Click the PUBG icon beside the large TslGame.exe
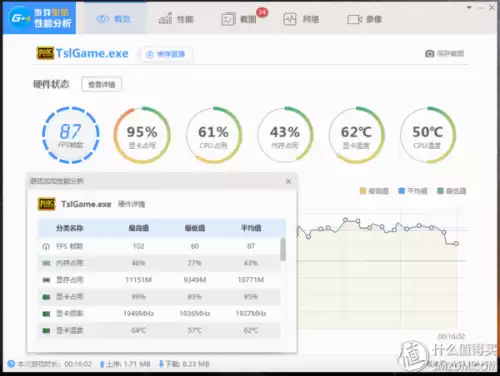 [x=45, y=53]
